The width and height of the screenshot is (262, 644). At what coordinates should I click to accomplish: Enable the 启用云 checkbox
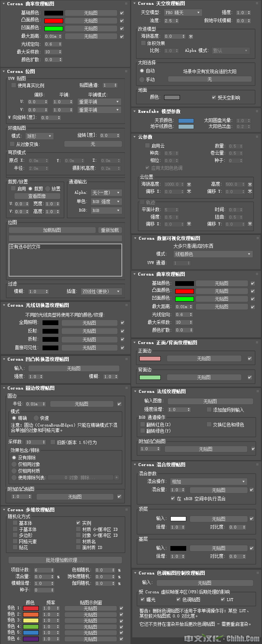pyautogui.click(x=147, y=146)
